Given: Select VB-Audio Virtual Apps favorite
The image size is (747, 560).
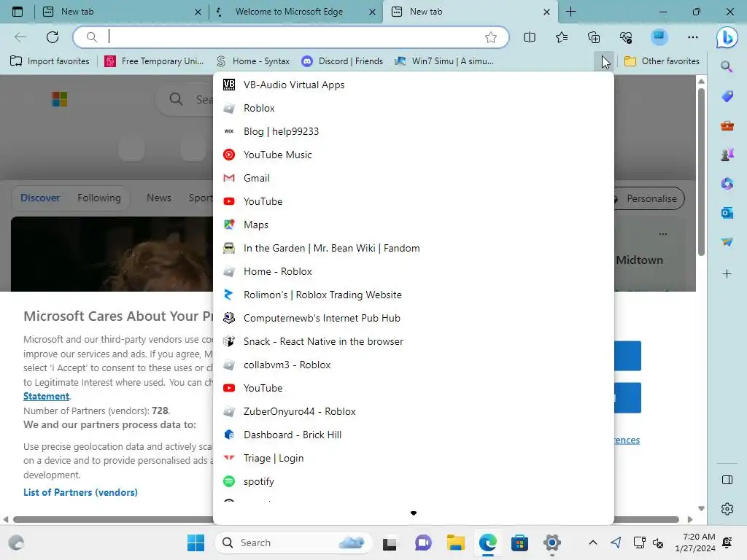Looking at the screenshot, I should (414, 85).
